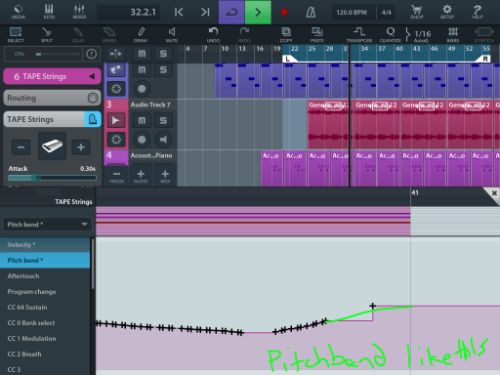Image resolution: width=500 pixels, height=375 pixels.
Task: Select CC 64 Sustain in the controller list
Action: pyautogui.click(x=45, y=307)
